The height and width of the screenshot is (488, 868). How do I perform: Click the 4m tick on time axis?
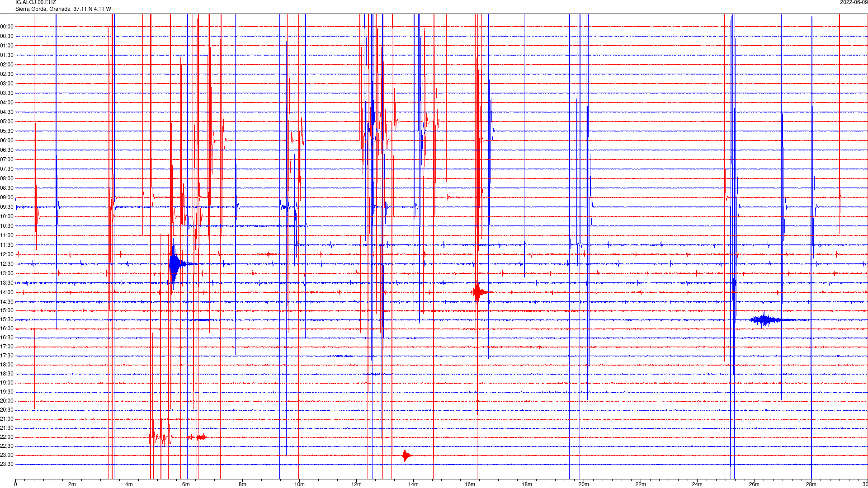(129, 484)
